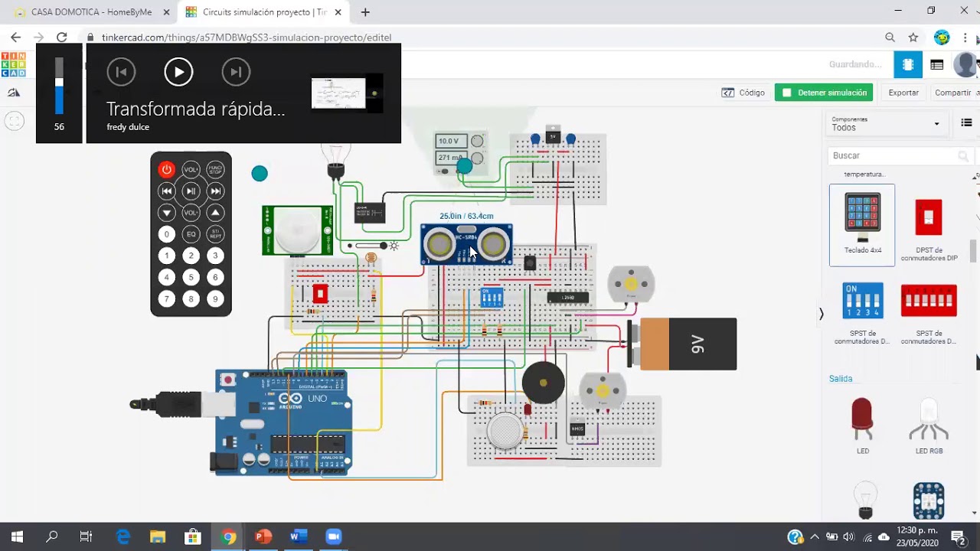Click the zoom-to-fit view icon

tap(14, 121)
